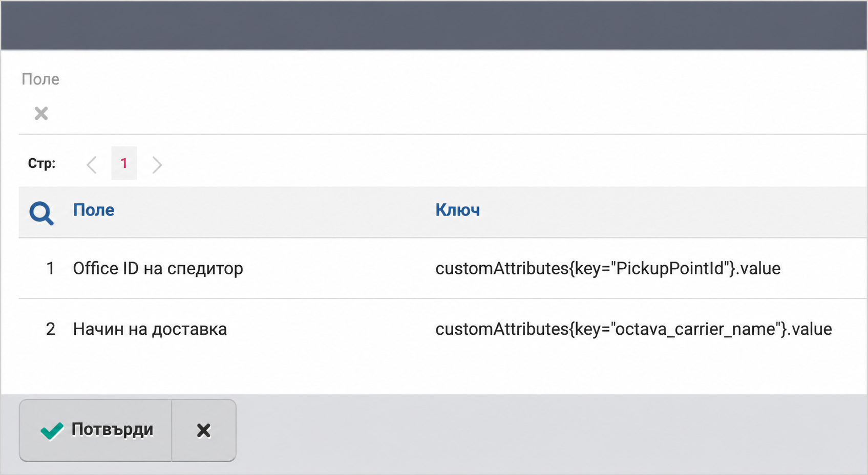This screenshot has height=475, width=868.
Task: Go to next page arrow
Action: pos(157,164)
